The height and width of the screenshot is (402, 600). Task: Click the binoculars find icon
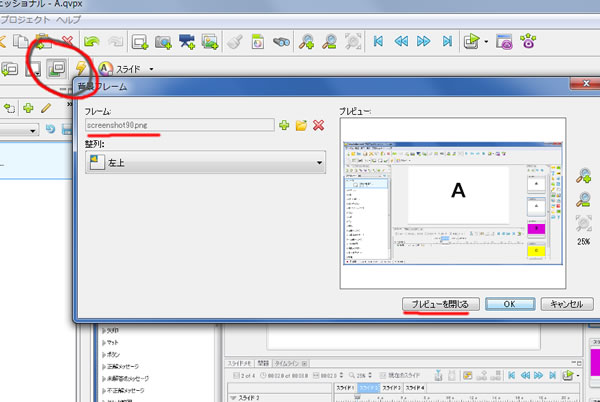click(x=283, y=41)
